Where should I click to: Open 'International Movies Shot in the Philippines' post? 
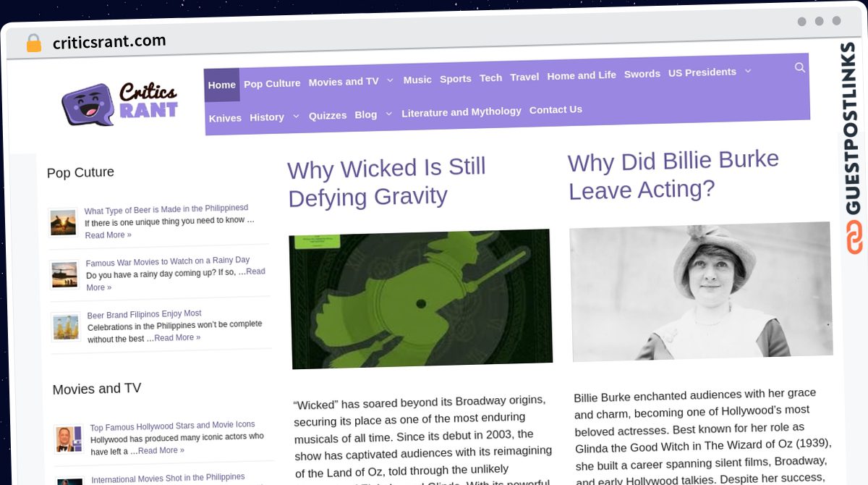click(168, 478)
